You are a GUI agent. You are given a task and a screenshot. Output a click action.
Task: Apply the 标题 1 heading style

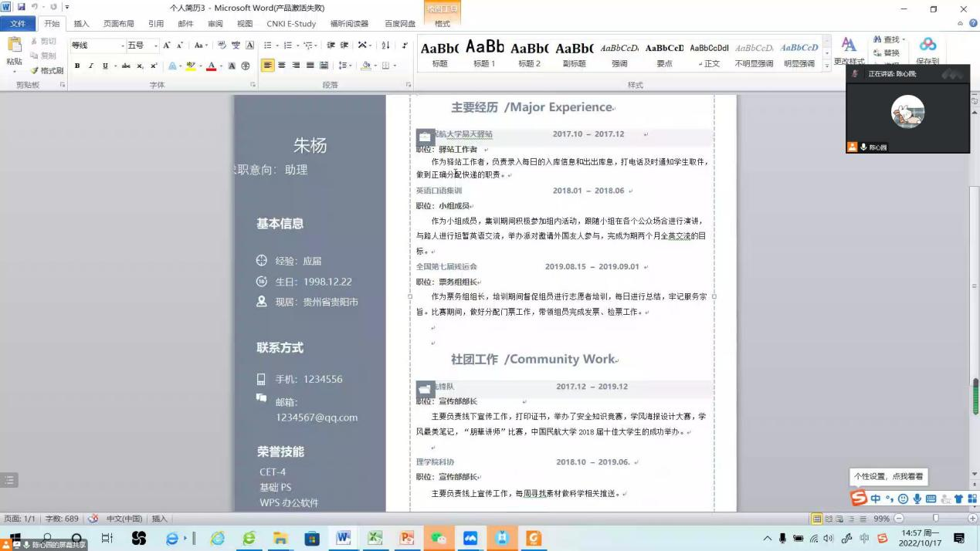484,53
